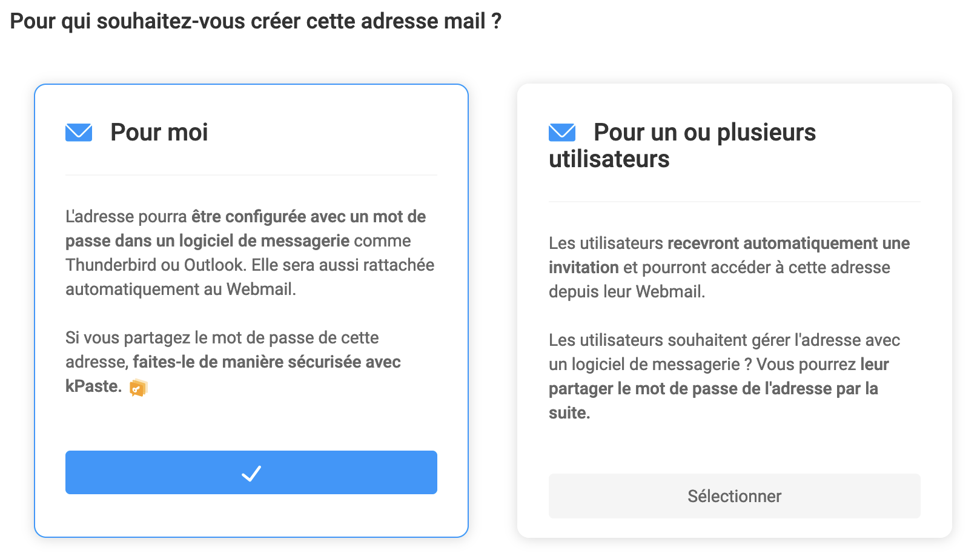Screen dimensions: 980x556
Task: Click the heading "Pour qui souhaitez-vous créer cette adresse mail ?"
Action: click(256, 21)
